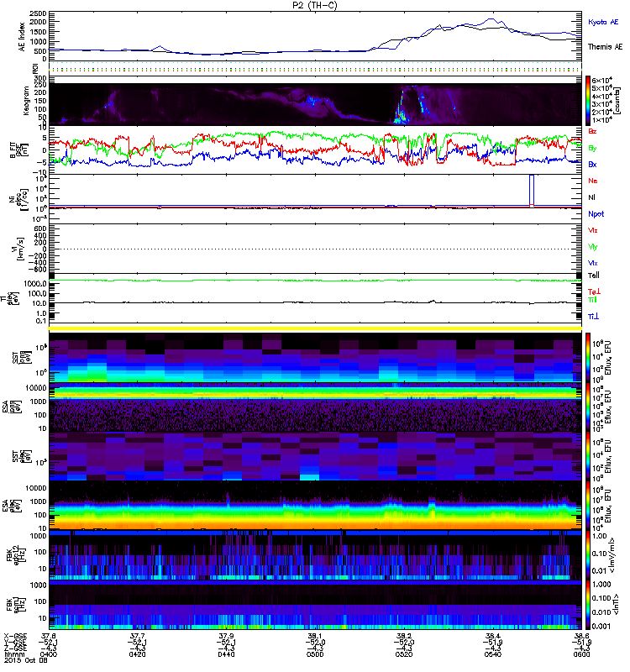The height and width of the screenshot is (672, 630).
Task: Click the bright keogram auroral burst near 0520
Action: [401, 109]
